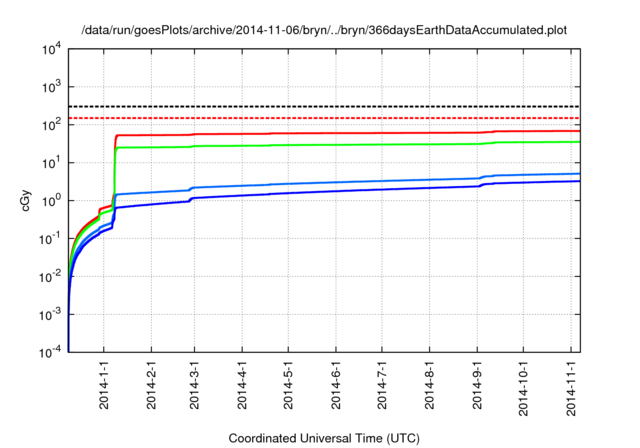Click the plot title file path text
640x448 pixels.
pos(324,30)
